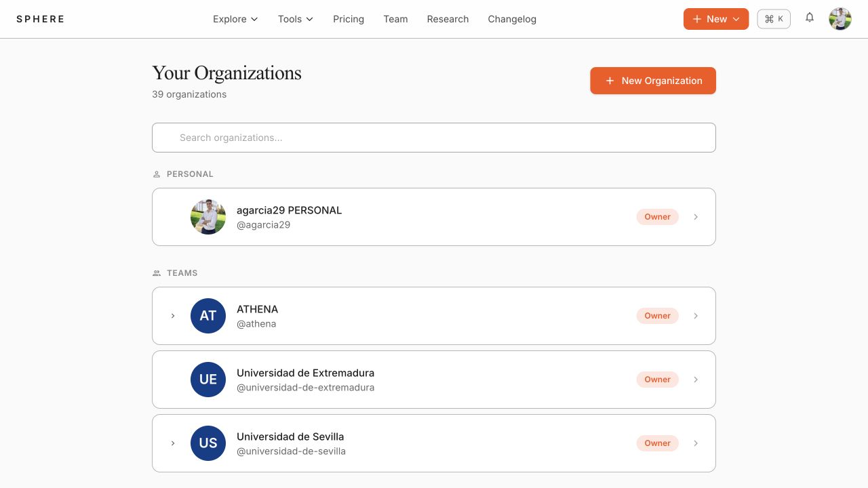
Task: Focus the Search organizations field
Action: [x=434, y=138]
